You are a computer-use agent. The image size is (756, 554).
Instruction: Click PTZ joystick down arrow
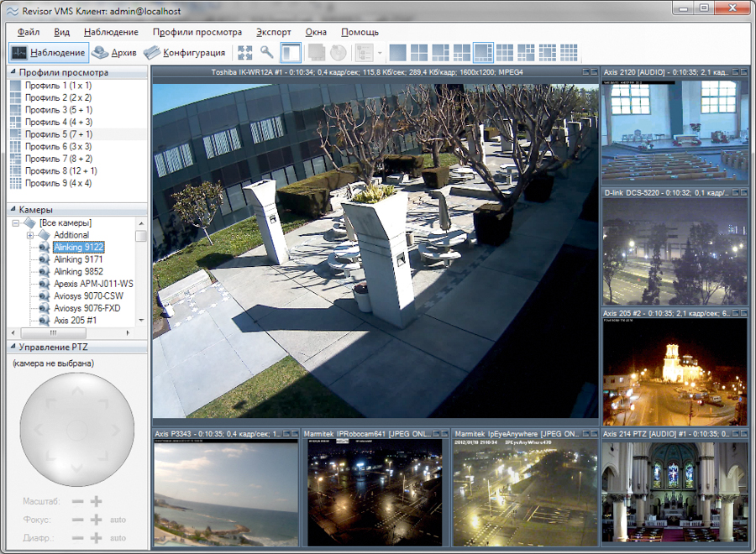77,468
